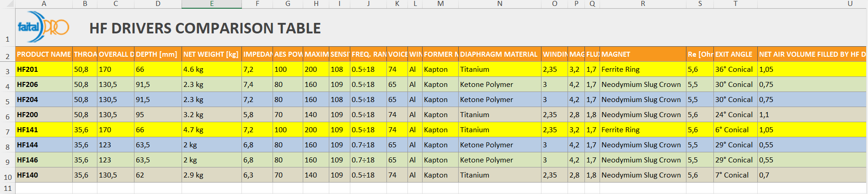The height and width of the screenshot is (194, 868).
Task: Select column E header
Action: pos(212,4)
